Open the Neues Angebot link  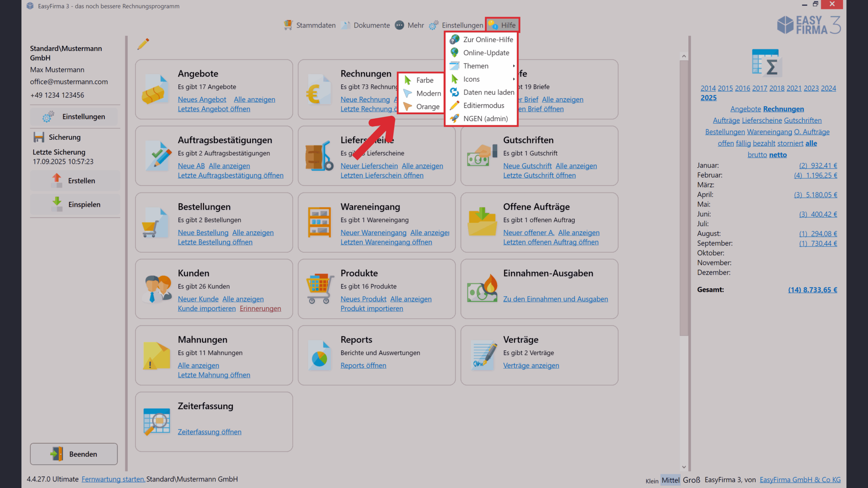tap(202, 100)
